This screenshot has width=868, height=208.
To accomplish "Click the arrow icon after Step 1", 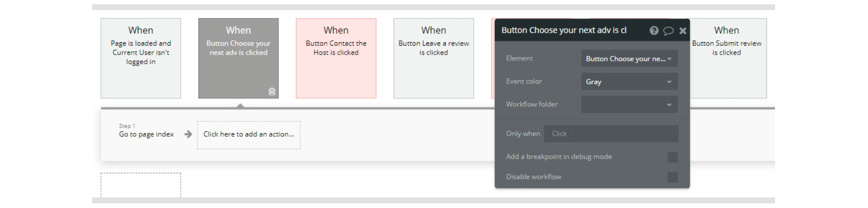I will tap(188, 134).
